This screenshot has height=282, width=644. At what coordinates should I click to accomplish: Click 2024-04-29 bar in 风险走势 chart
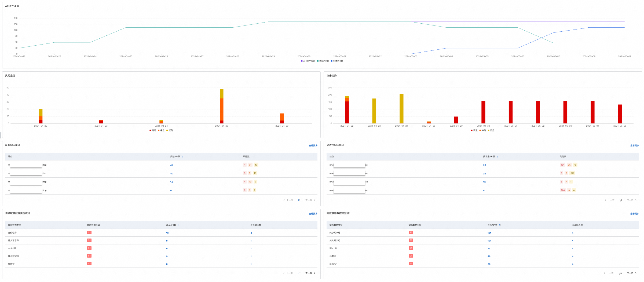point(282,119)
